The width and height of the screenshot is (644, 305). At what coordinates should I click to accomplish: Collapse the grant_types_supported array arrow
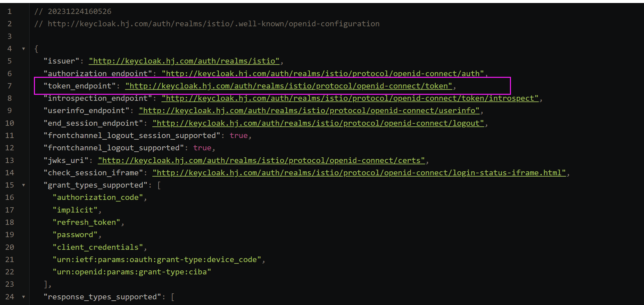point(24,185)
